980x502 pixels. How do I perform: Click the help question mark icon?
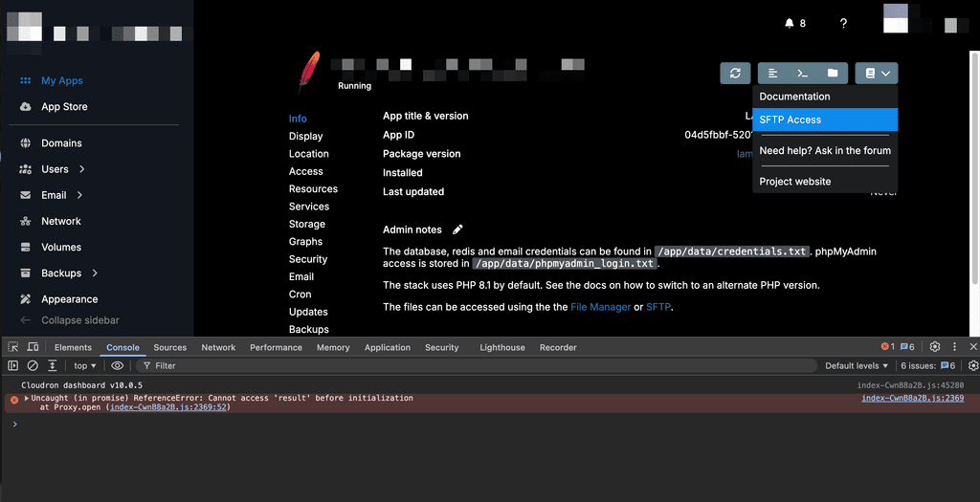pyautogui.click(x=843, y=23)
